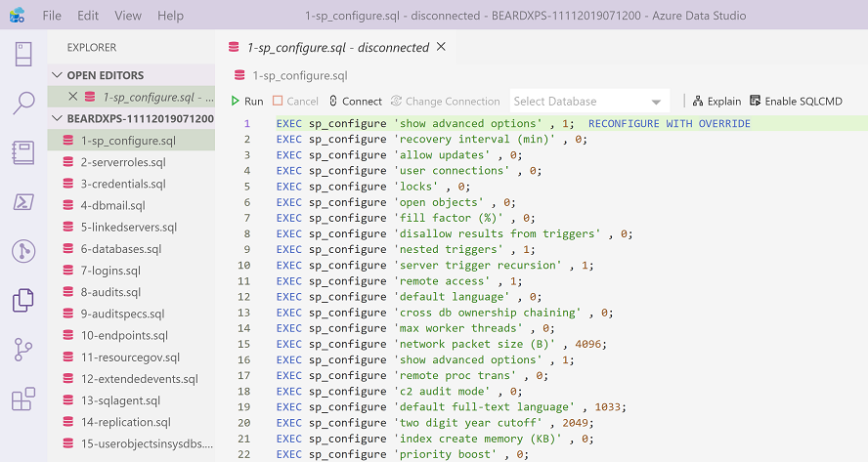The width and height of the screenshot is (868, 462).
Task: Click value 2049 on line 20
Action: click(x=575, y=423)
